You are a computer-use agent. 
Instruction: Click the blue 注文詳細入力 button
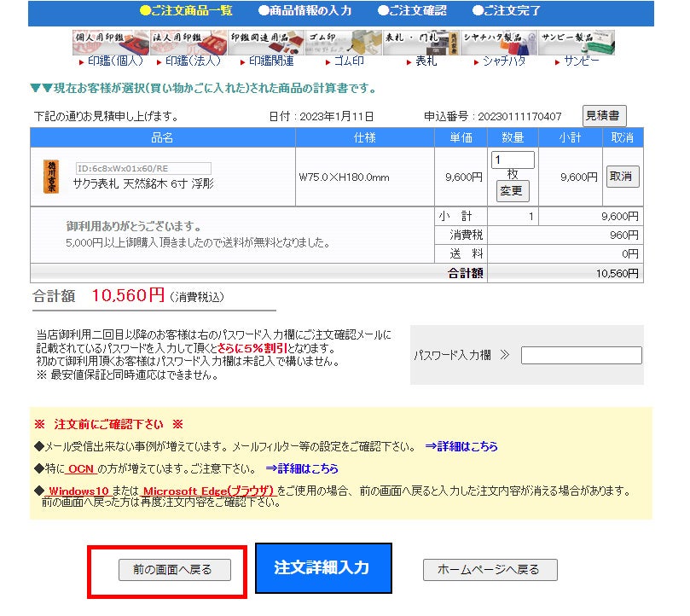pos(323,568)
